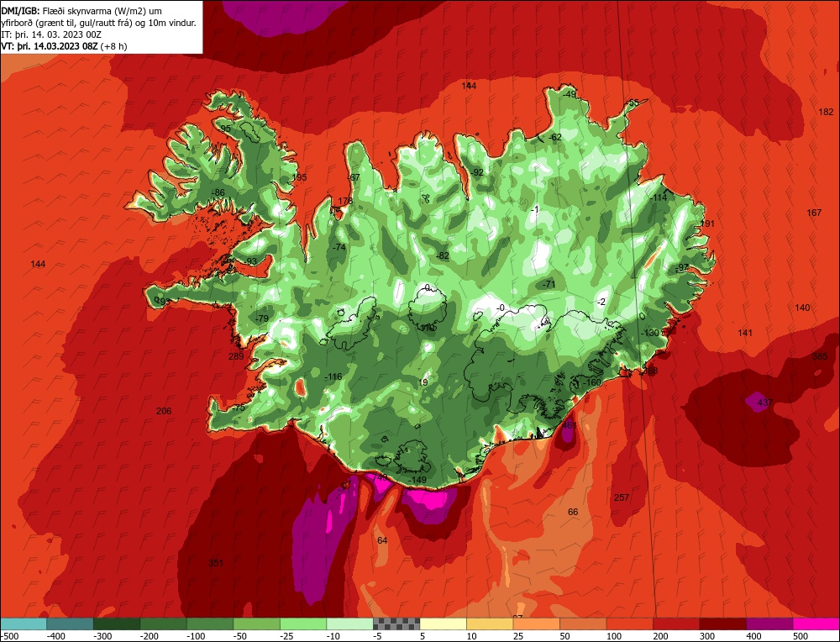Click the map value -2 in east Iceland
This screenshot has height=642, width=840.
601,303
